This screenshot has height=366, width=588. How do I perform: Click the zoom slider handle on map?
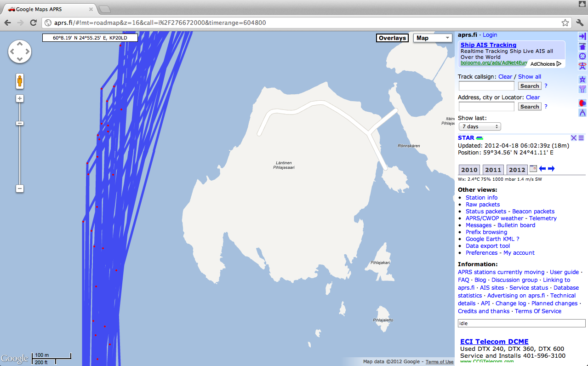[x=20, y=123]
